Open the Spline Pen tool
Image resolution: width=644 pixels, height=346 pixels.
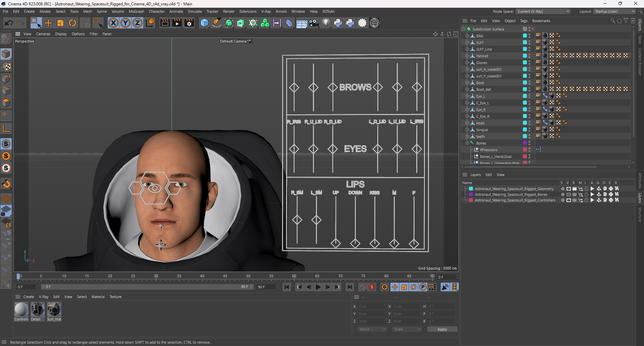tap(217, 23)
